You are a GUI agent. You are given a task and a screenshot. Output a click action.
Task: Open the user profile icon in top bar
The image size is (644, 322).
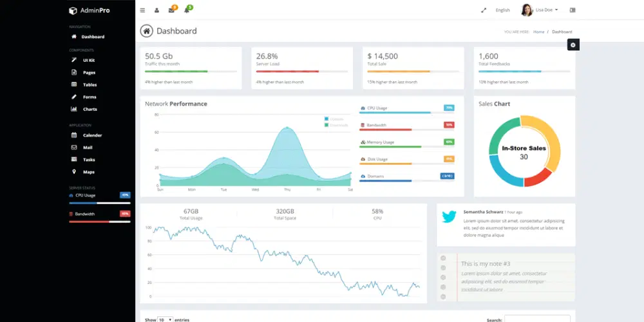pos(156,10)
